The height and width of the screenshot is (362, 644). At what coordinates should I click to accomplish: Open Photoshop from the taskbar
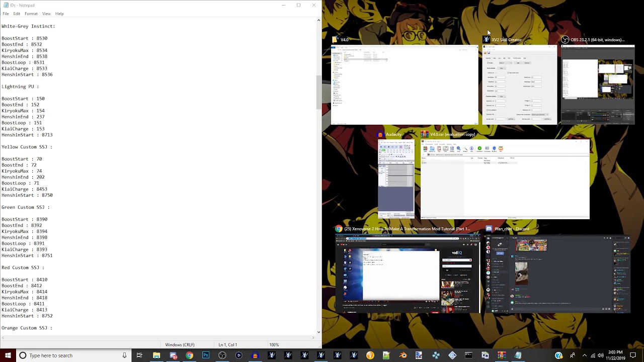[206, 355]
